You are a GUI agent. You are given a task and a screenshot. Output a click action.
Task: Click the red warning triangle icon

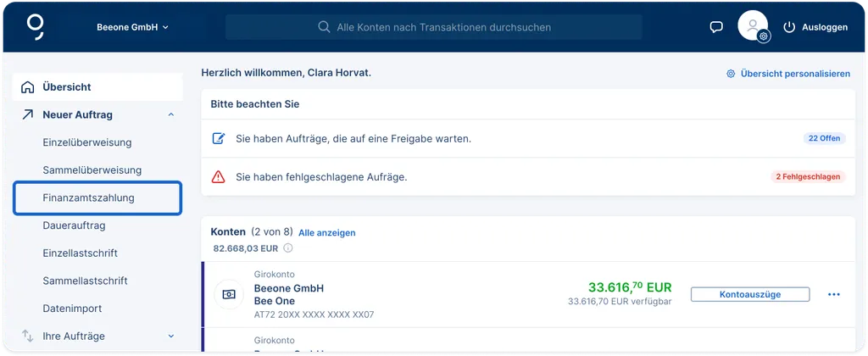219,177
